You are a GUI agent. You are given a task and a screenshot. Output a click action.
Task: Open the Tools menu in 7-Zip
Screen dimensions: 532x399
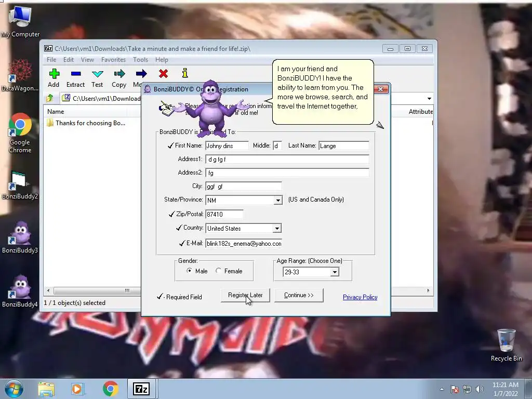(140, 60)
